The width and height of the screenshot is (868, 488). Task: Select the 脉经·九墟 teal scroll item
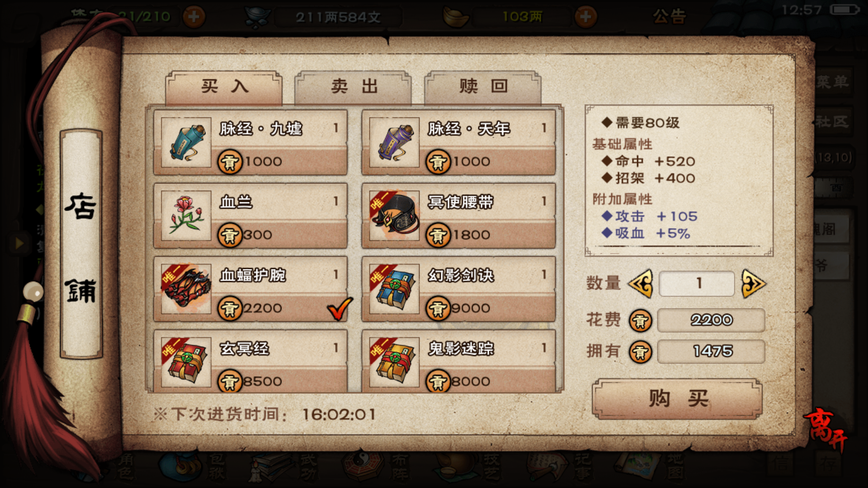tap(250, 143)
